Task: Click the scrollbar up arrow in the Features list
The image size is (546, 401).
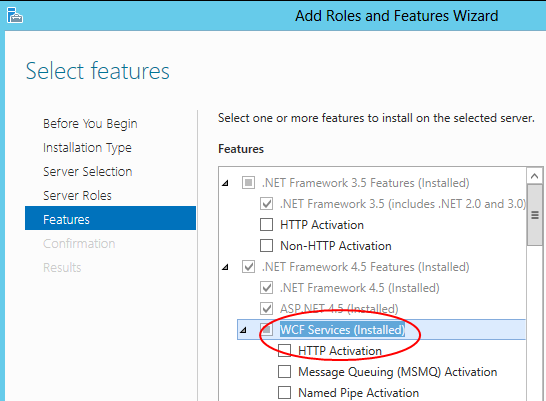Action: point(534,176)
